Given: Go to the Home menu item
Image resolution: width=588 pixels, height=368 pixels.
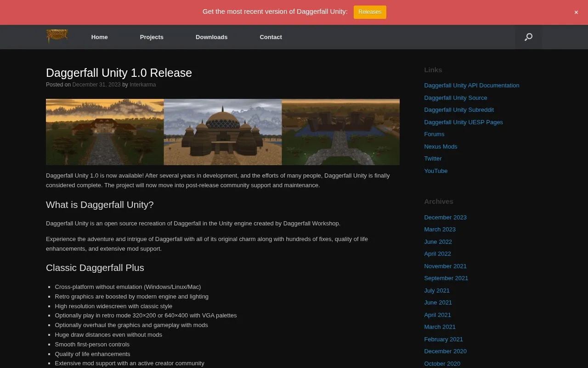Looking at the screenshot, I should click(100, 37).
